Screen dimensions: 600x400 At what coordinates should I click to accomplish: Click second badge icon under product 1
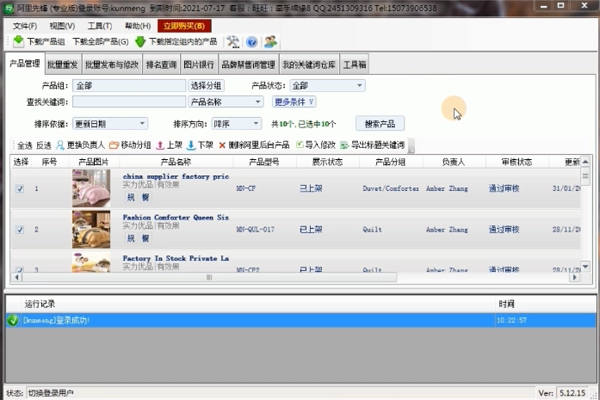click(x=145, y=197)
